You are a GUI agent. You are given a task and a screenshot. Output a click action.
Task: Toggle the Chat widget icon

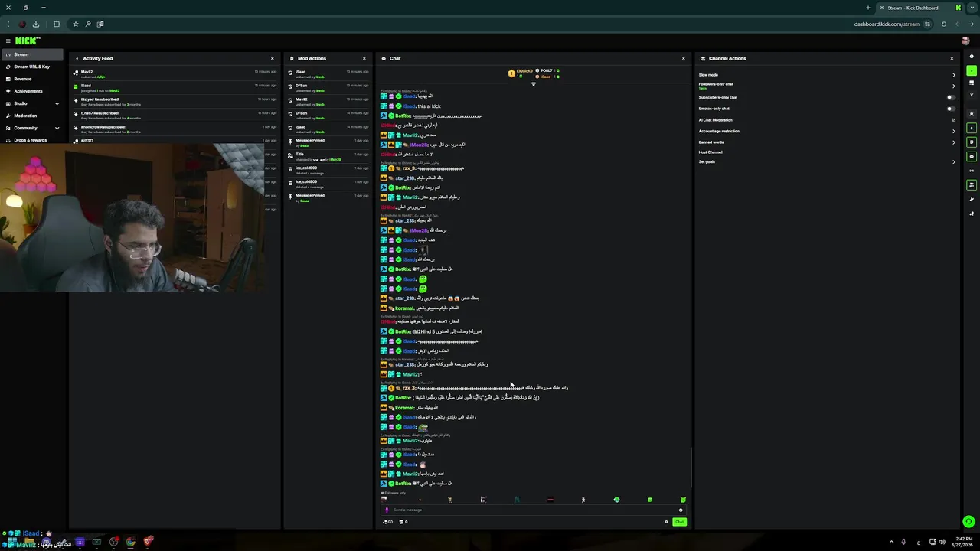(x=972, y=156)
